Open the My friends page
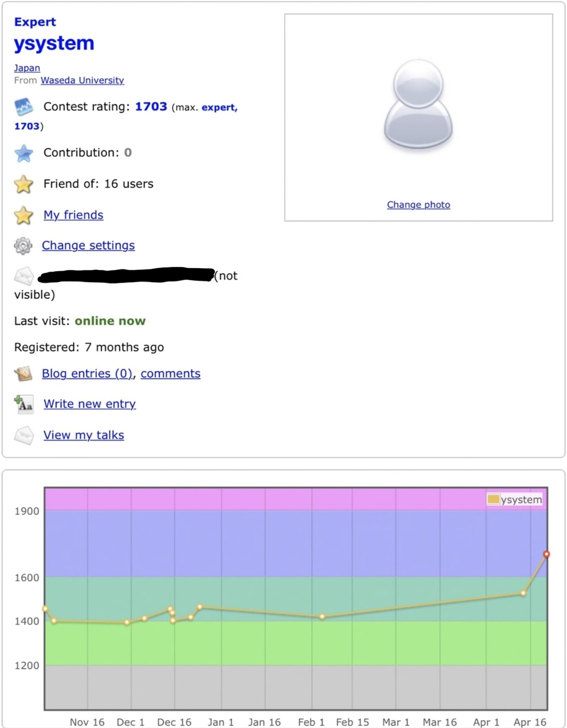The height and width of the screenshot is (728, 567). tap(73, 215)
